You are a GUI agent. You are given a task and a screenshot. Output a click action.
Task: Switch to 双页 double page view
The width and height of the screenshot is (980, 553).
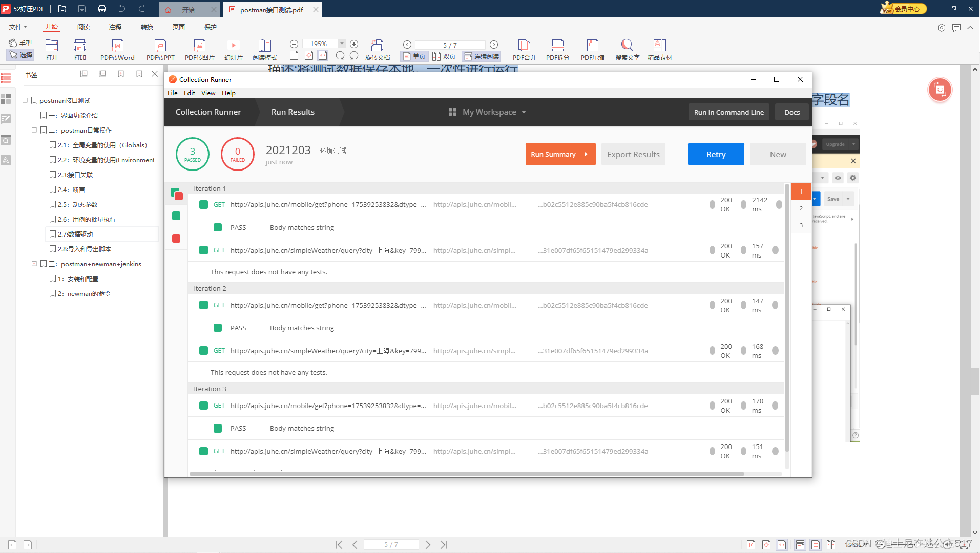[x=444, y=56]
